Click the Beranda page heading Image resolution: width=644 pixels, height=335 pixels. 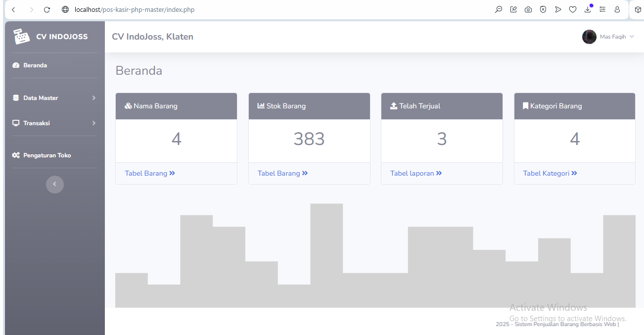click(x=139, y=71)
